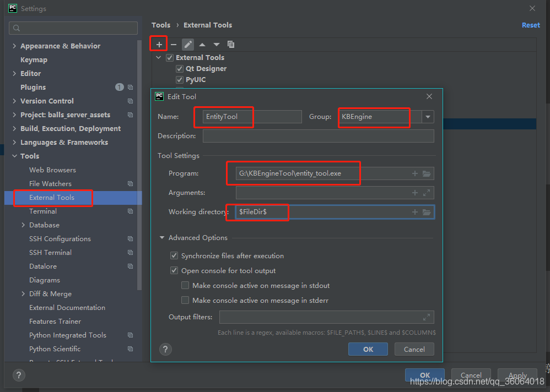This screenshot has height=392, width=550.
Task: Click the Move Down arrow icon
Action: click(217, 44)
